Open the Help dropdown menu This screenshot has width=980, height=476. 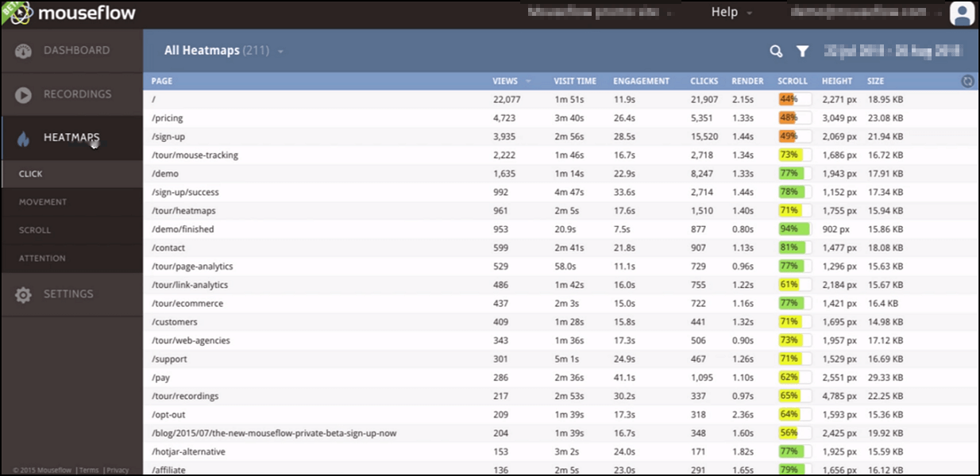tap(731, 12)
